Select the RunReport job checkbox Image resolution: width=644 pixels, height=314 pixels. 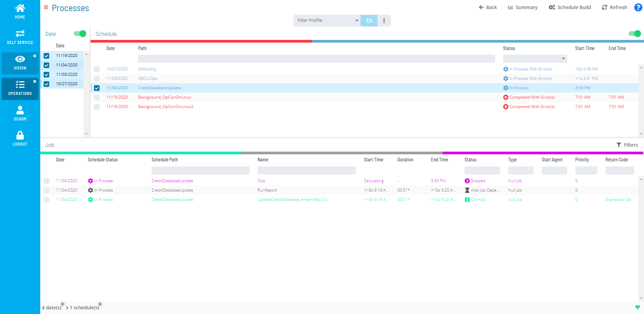47,191
